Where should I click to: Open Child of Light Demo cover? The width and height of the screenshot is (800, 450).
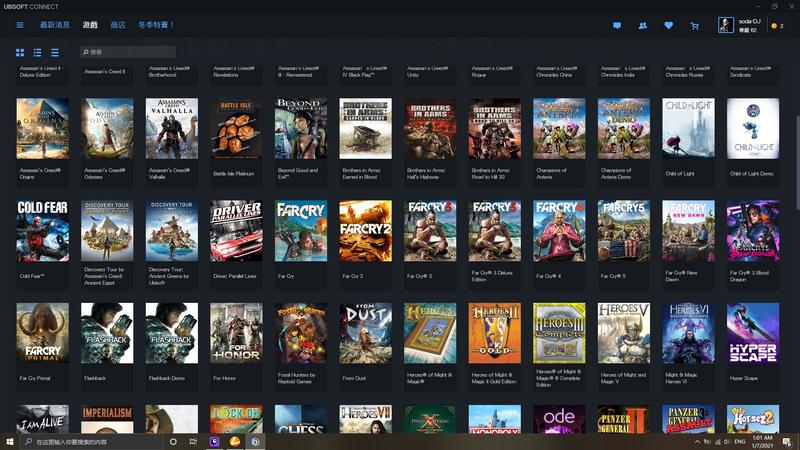click(x=753, y=129)
